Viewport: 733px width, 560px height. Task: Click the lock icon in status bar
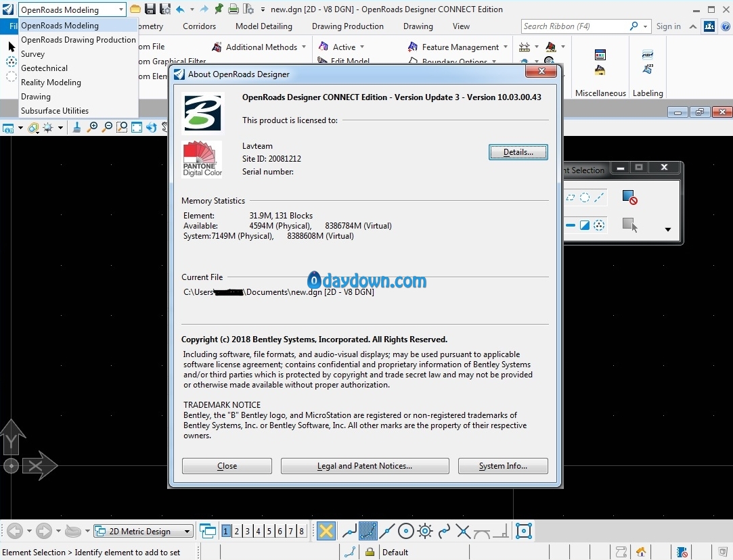[370, 552]
